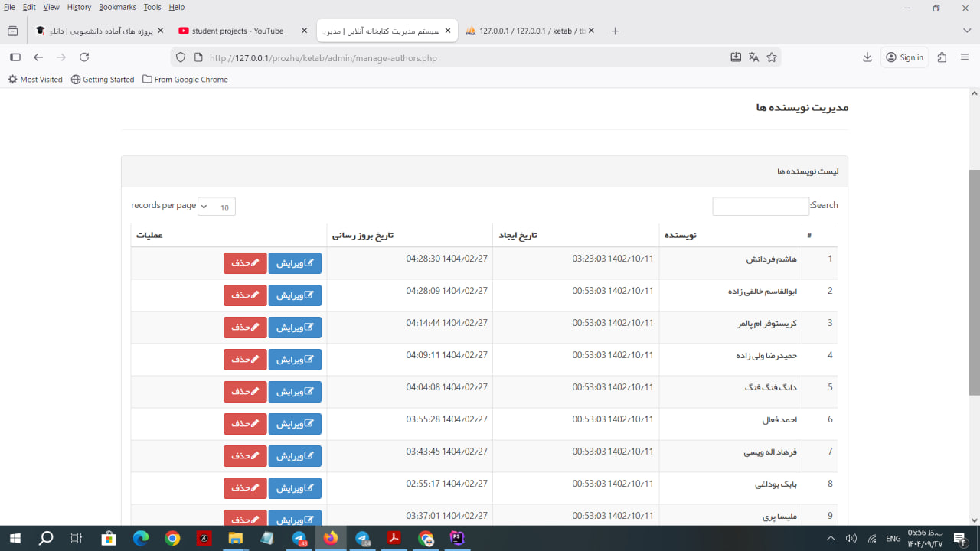This screenshot has width=980, height=551.
Task: Open the records per page dropdown
Action: click(x=217, y=207)
